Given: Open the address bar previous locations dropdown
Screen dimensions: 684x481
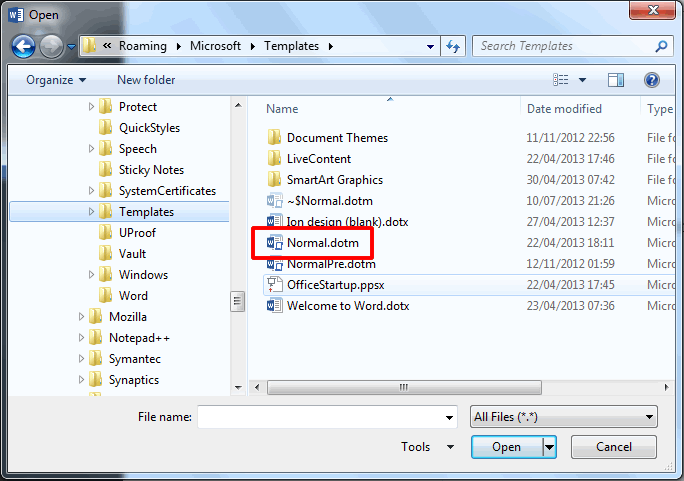Looking at the screenshot, I should 430,46.
